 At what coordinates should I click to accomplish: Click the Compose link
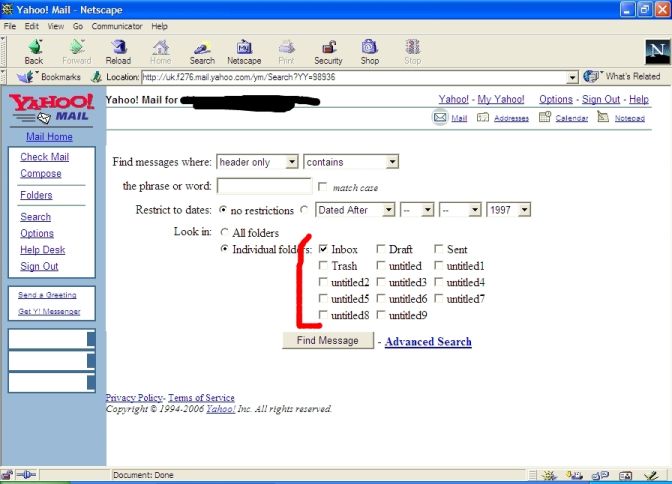coord(41,173)
